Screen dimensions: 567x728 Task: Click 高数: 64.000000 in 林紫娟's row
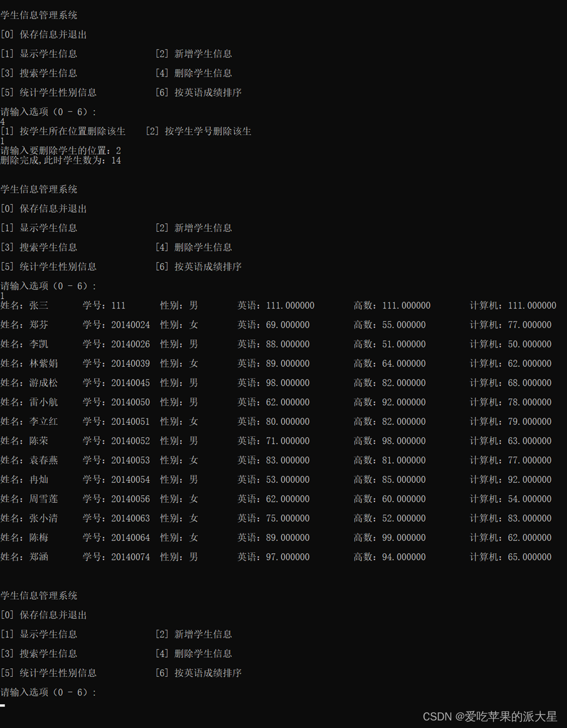(390, 364)
